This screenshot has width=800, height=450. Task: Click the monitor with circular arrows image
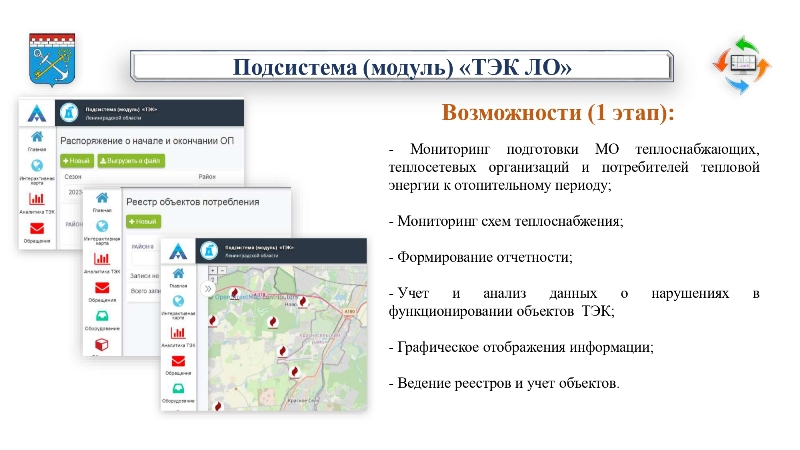click(742, 64)
